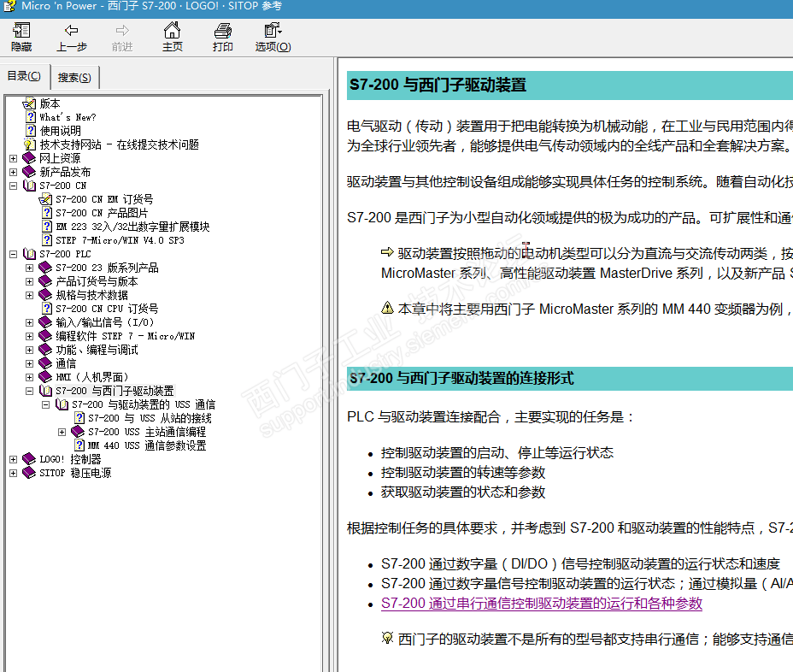
Task: Click the page icon beside S7-200 CN 产品图片
Action: pyautogui.click(x=47, y=213)
